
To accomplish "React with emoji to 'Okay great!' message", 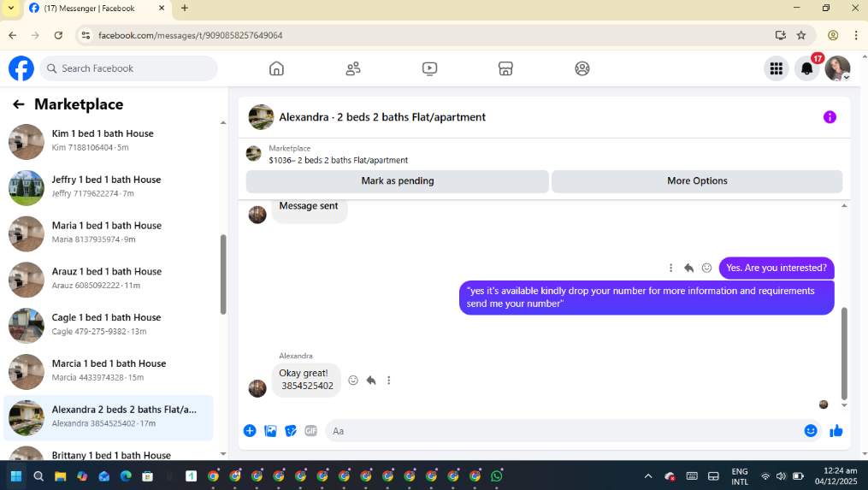I will (353, 381).
